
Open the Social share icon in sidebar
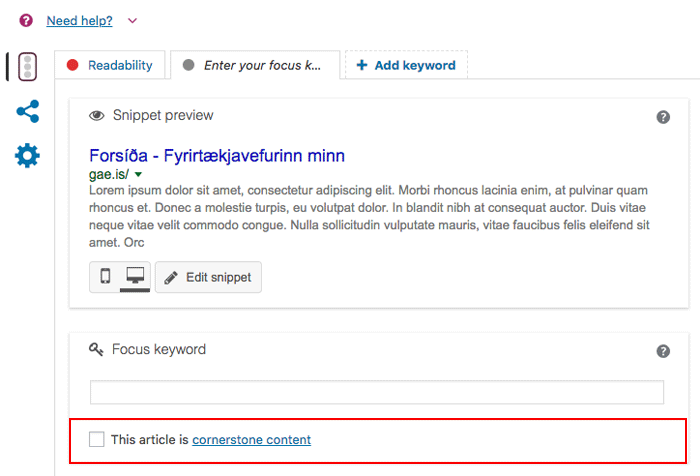[28, 111]
